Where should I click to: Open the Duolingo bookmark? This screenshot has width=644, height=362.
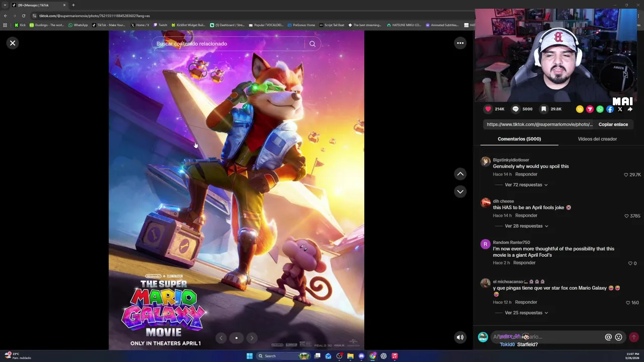(47, 25)
